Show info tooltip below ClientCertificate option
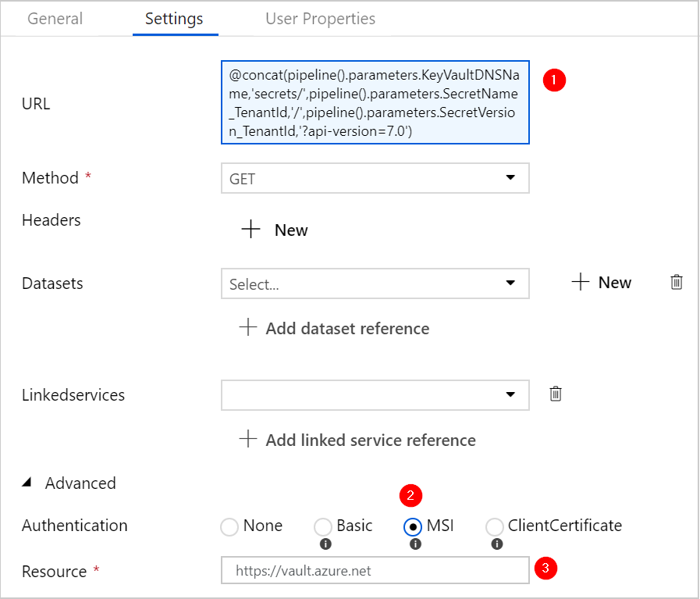The width and height of the screenshot is (700, 599). (497, 544)
